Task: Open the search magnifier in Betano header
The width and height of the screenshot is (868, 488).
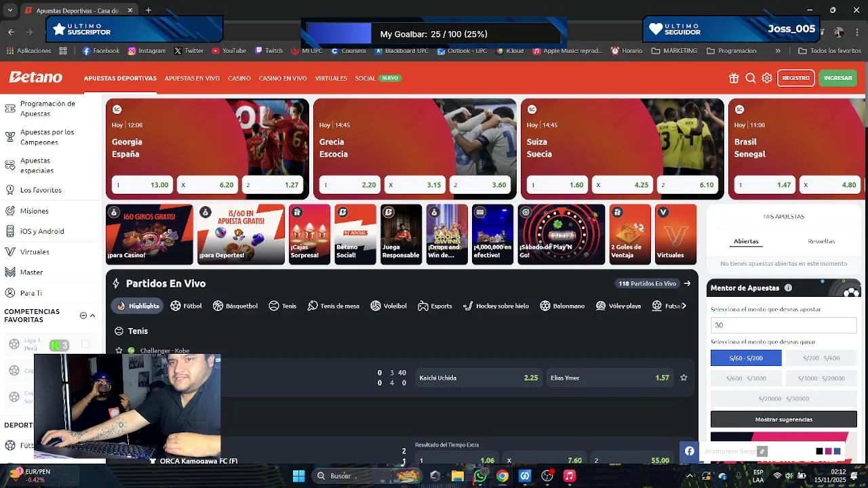Action: tap(751, 78)
